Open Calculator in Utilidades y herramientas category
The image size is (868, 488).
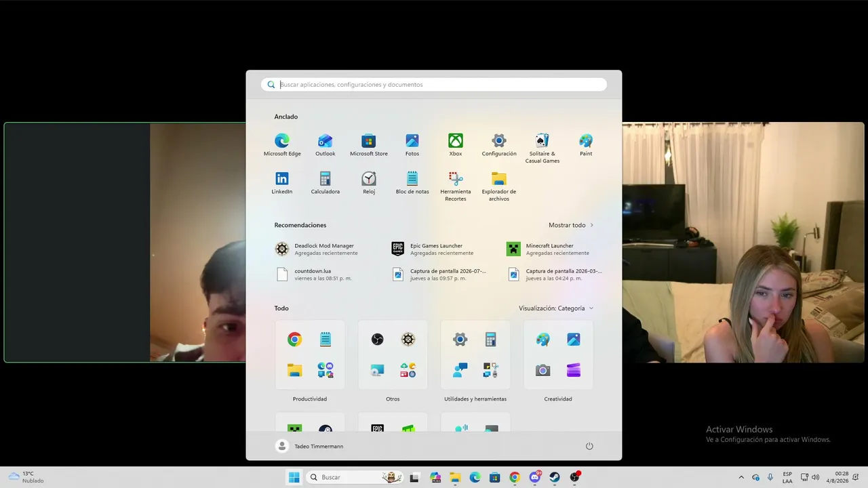[x=491, y=340]
